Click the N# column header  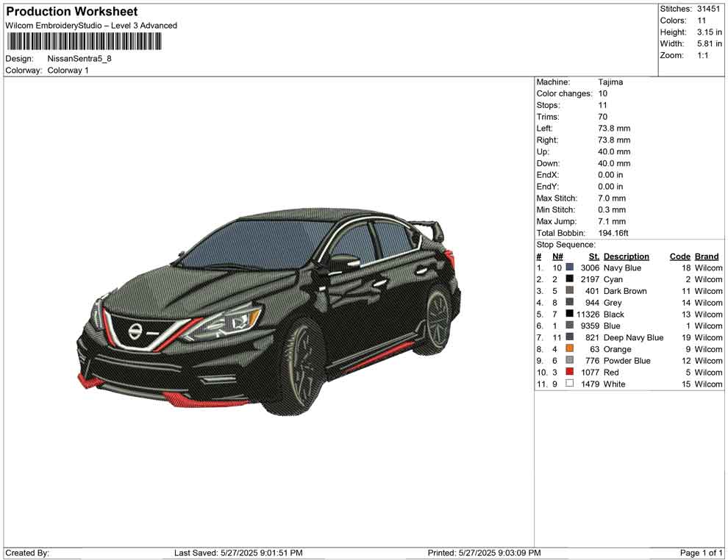(557, 256)
